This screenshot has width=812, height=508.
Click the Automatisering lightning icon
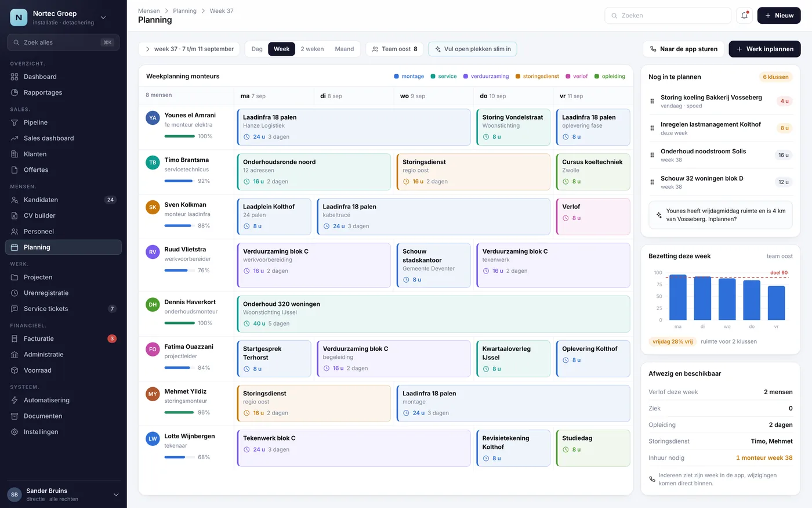[14, 400]
